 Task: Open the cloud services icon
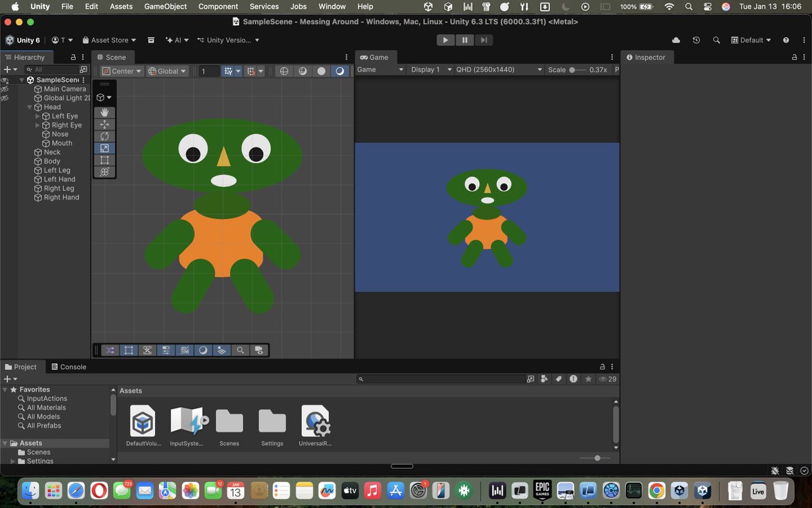coord(676,41)
